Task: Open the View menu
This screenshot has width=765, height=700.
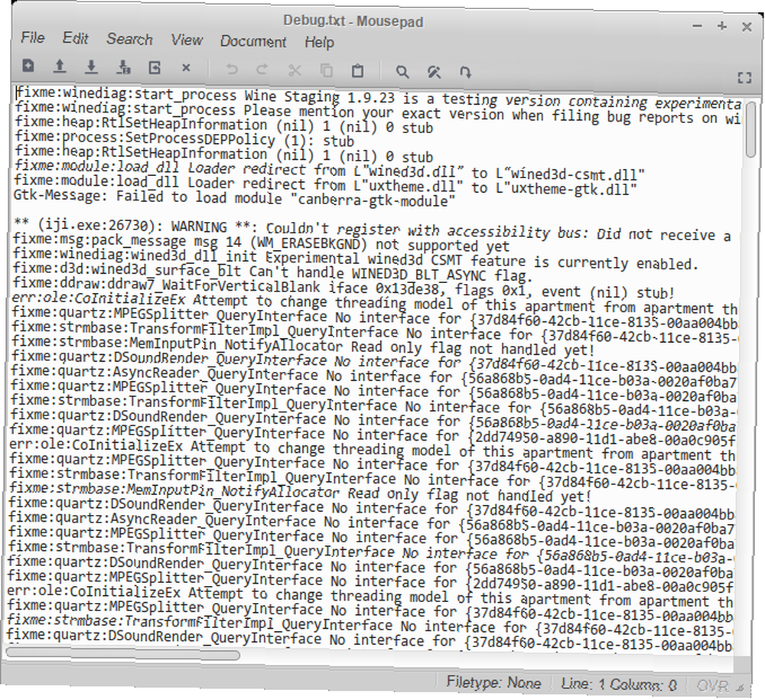Action: click(x=187, y=40)
